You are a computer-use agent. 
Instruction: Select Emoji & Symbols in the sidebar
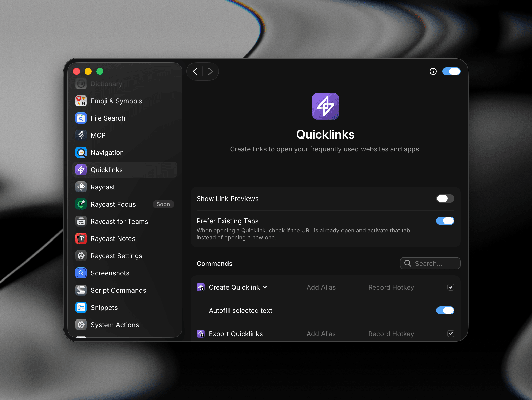coord(125,101)
